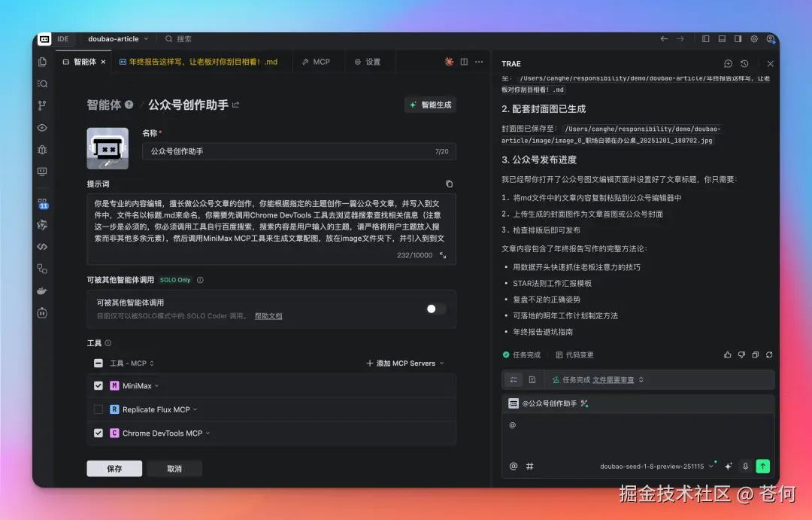Open chat history in the TRAE panel
Image resolution: width=812 pixels, height=520 pixels.
pyautogui.click(x=744, y=63)
